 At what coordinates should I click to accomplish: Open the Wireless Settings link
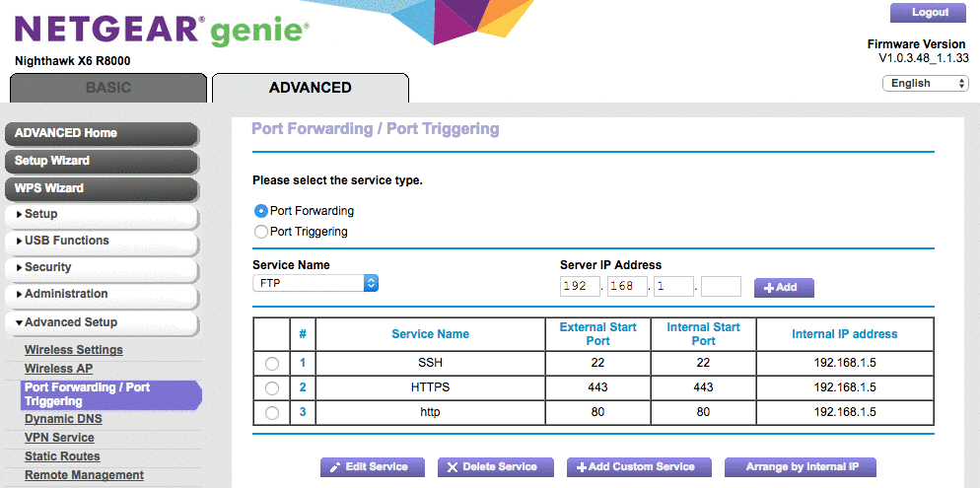coord(74,350)
